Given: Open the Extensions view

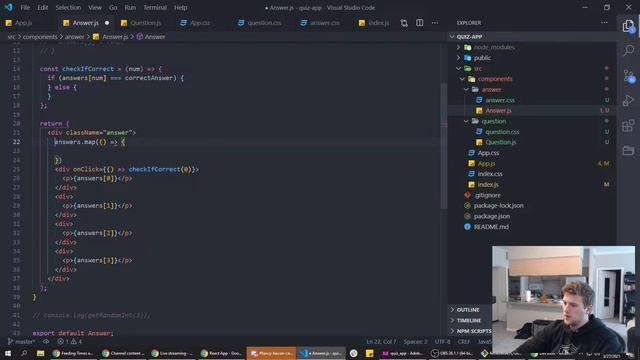Looking at the screenshot, I should (629, 125).
